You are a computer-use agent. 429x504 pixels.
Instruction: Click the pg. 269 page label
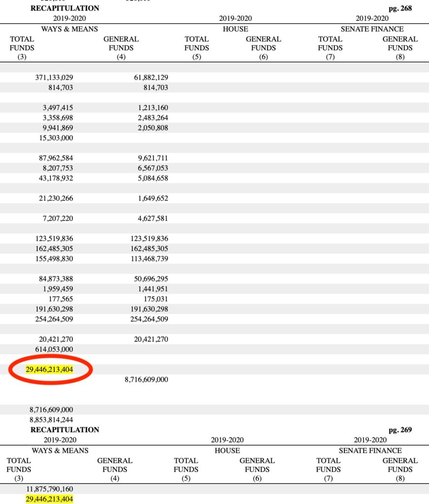399,430
